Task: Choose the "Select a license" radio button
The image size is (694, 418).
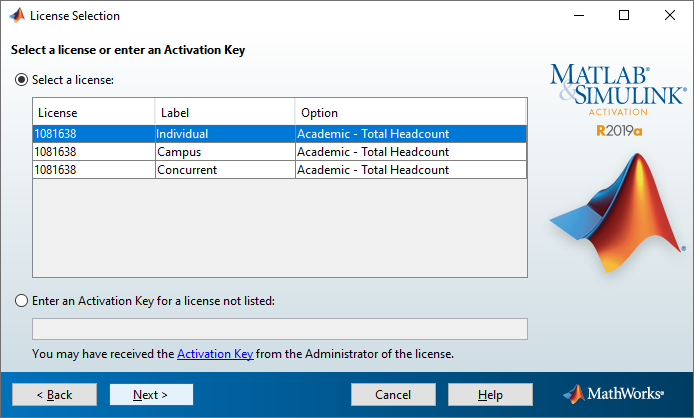Action: (x=21, y=79)
